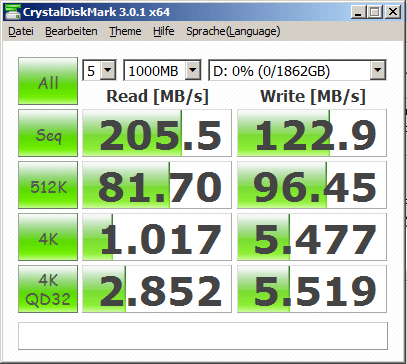Open the Theme menu
407x364 pixels.
125,31
